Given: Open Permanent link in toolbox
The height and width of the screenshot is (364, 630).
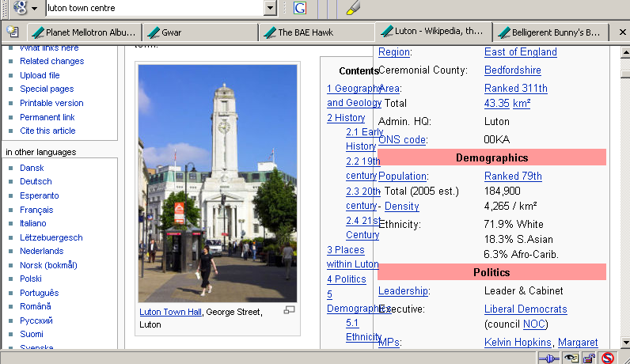Looking at the screenshot, I should tap(47, 117).
